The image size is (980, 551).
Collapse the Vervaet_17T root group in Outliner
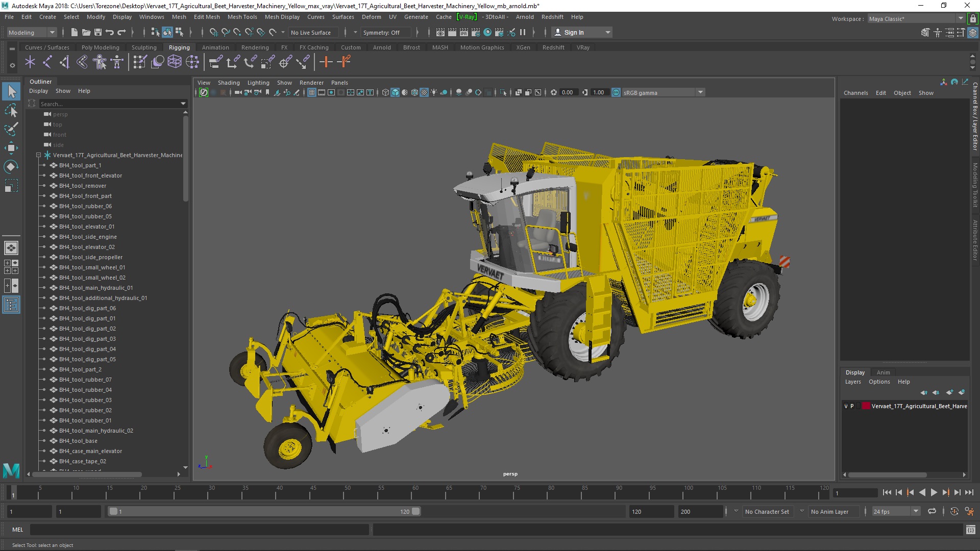point(38,155)
